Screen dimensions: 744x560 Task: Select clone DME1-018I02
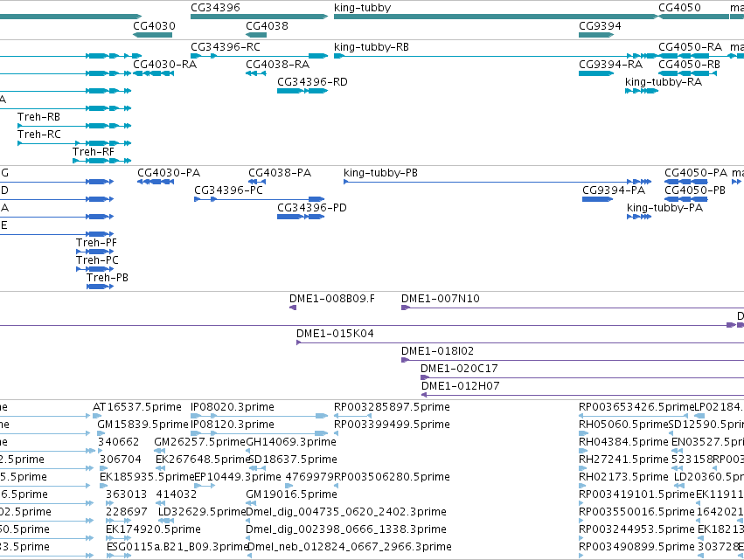(573, 360)
